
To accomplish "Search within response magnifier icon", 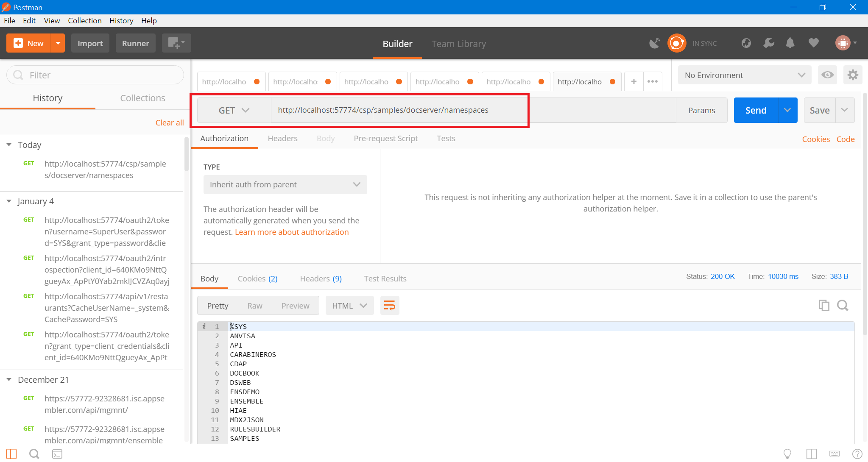I will pyautogui.click(x=843, y=305).
